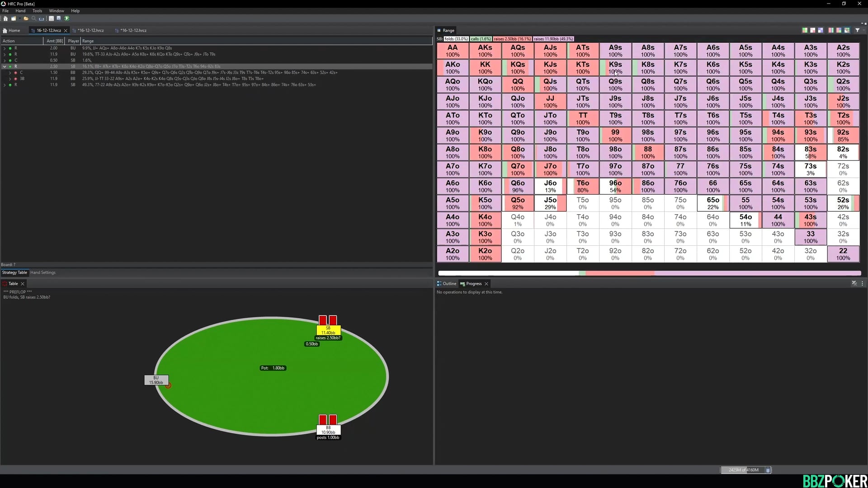The width and height of the screenshot is (868, 488).
Task: Select the green range view icon
Action: click(805, 30)
